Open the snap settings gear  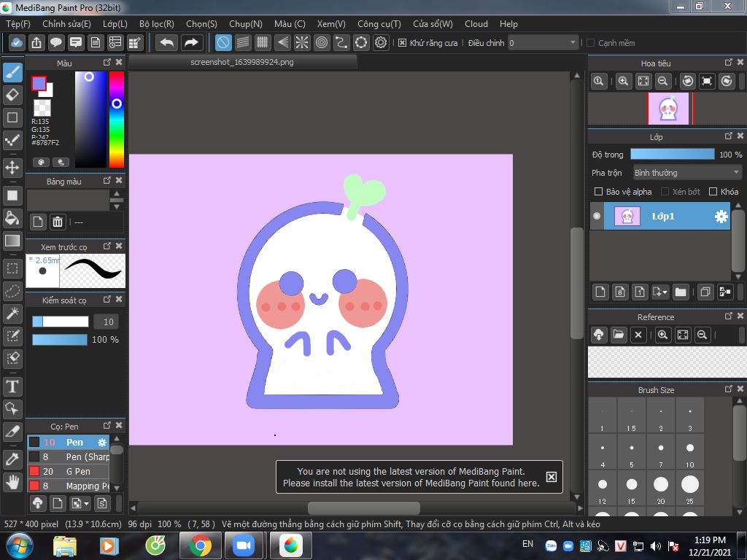click(381, 43)
